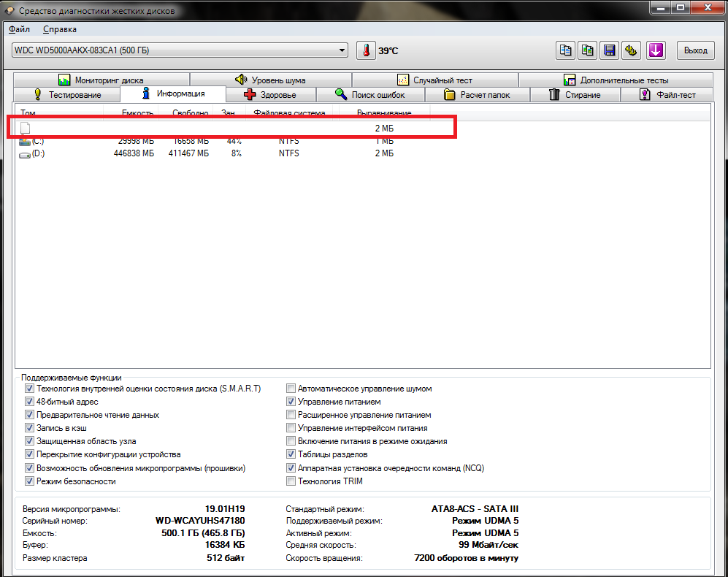Click the application icon in title bar
The width and height of the screenshot is (728, 577).
pos(9,9)
